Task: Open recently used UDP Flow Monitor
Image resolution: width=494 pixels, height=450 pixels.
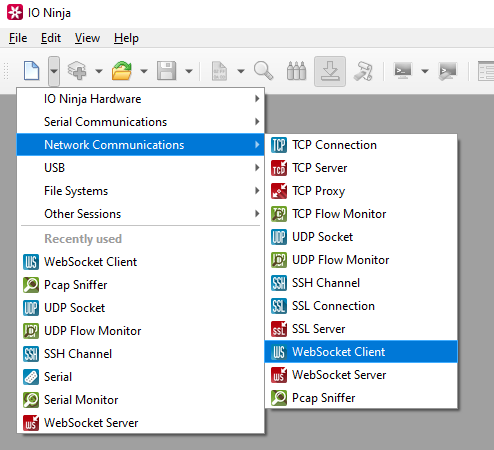Action: (141, 331)
